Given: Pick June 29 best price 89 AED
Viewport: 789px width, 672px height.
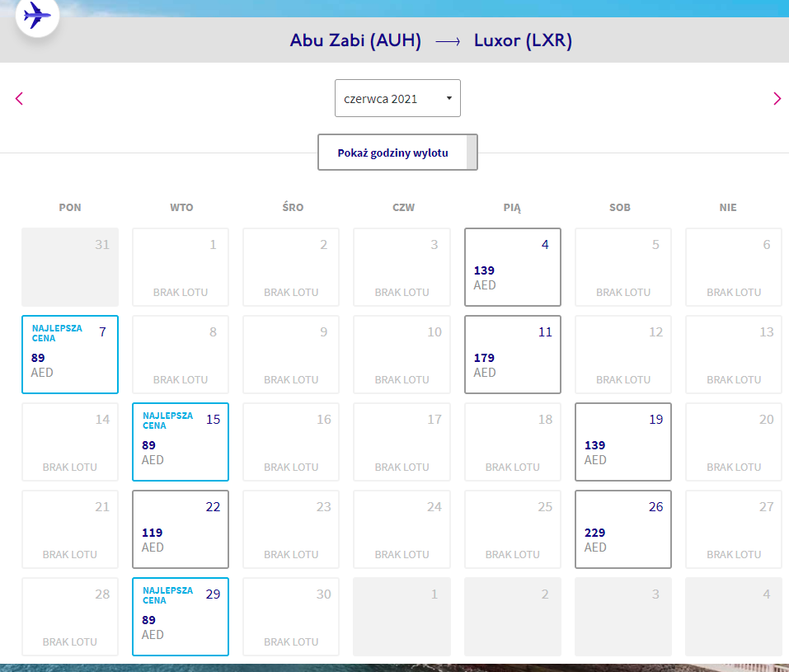Looking at the screenshot, I should point(181,617).
